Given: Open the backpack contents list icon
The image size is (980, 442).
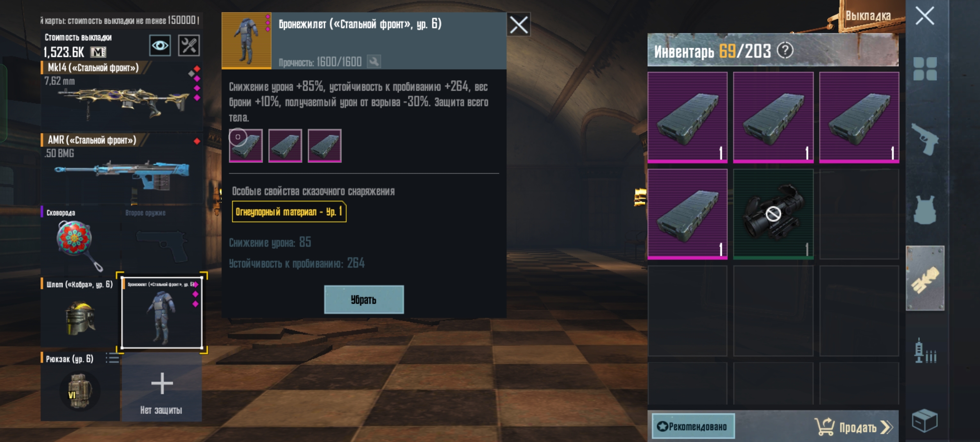Looking at the screenshot, I should point(112,358).
